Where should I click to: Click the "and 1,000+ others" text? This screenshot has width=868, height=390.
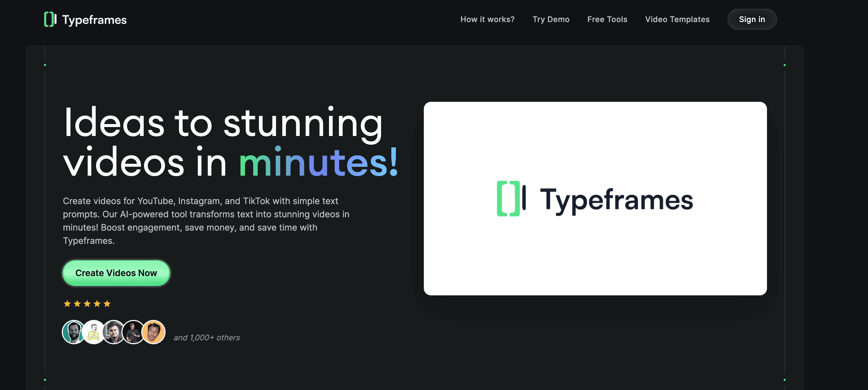coord(207,338)
